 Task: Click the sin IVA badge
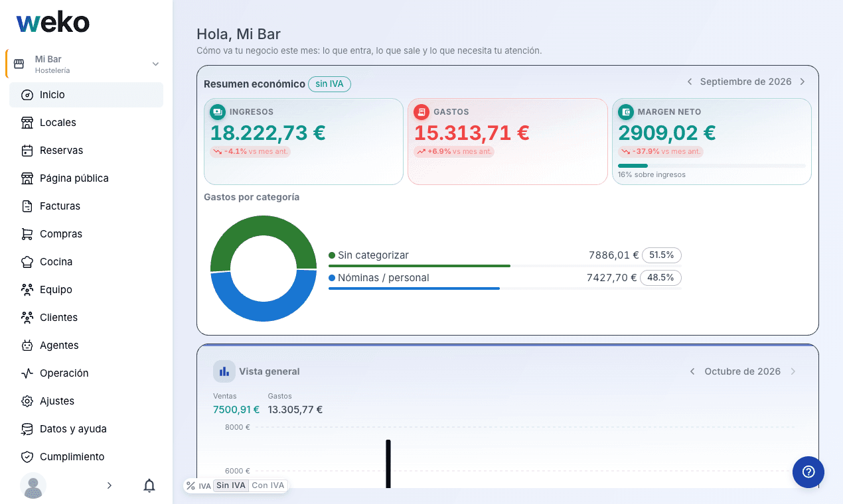[329, 84]
